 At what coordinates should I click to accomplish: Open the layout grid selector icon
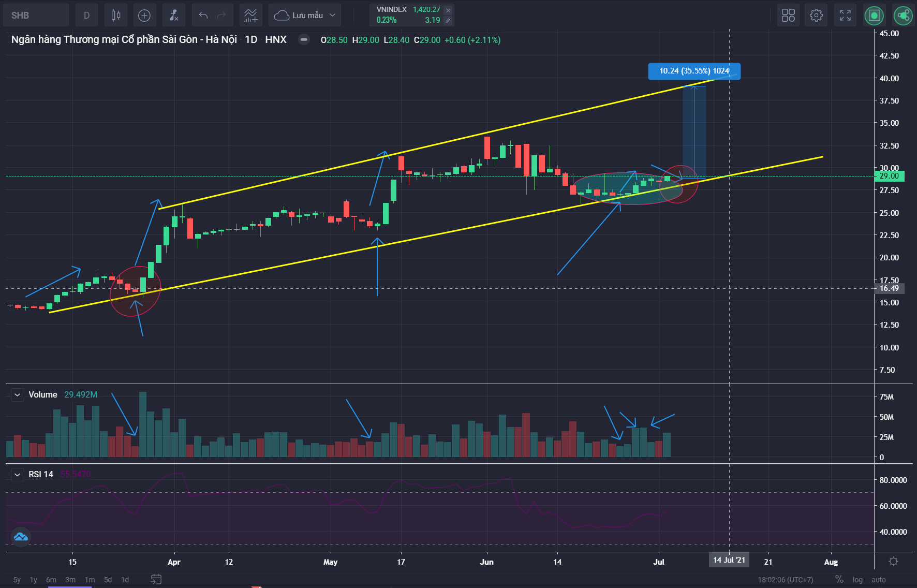pos(788,16)
